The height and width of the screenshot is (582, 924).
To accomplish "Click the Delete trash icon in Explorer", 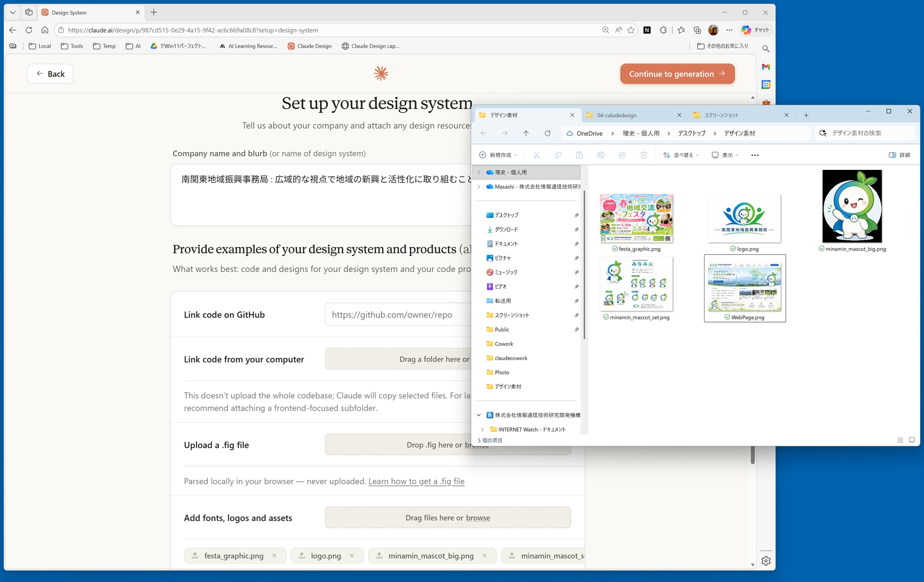I will click(643, 155).
